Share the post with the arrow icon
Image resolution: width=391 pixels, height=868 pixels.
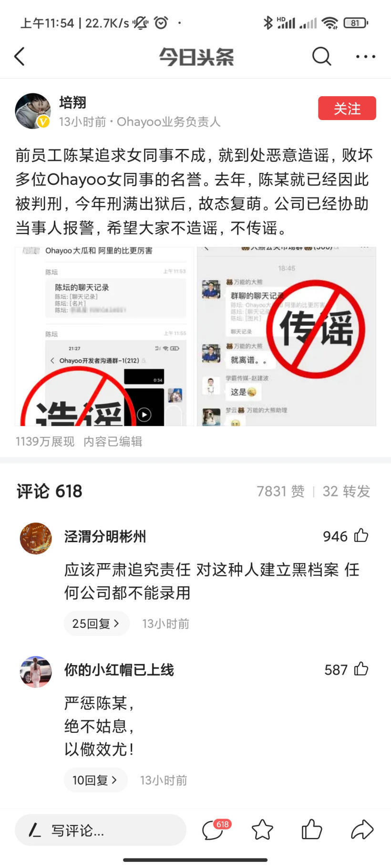pyautogui.click(x=362, y=829)
